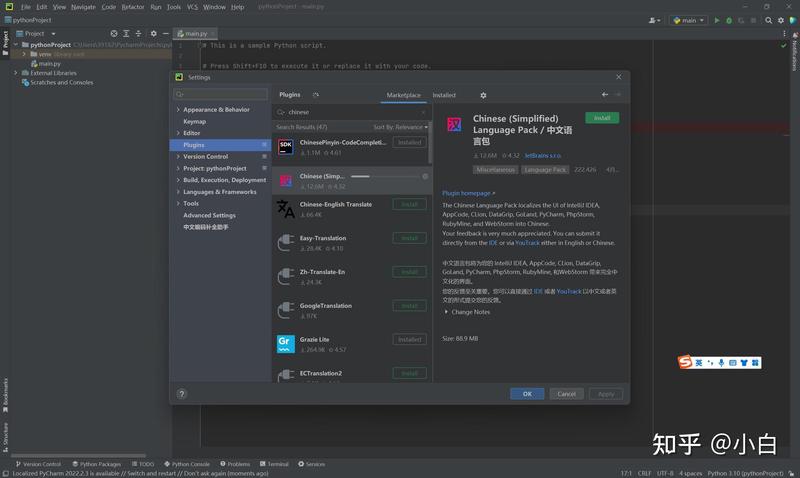
Task: Expand Languages & Frameworks node
Action: (x=178, y=192)
